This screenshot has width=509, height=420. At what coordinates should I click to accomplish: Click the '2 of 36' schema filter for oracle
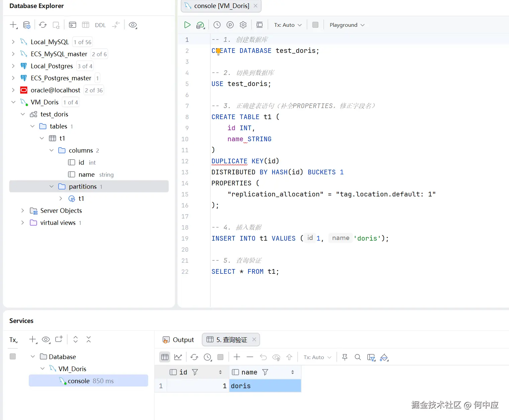click(94, 90)
